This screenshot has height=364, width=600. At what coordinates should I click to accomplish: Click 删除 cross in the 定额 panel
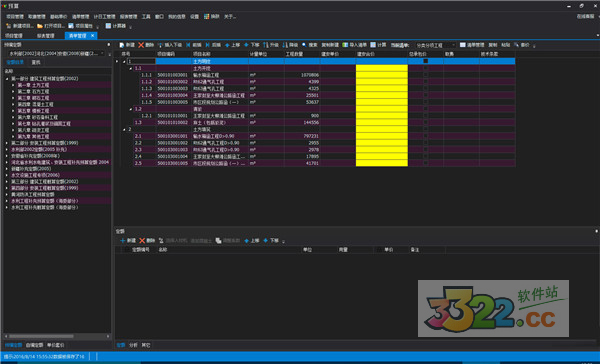click(142, 241)
